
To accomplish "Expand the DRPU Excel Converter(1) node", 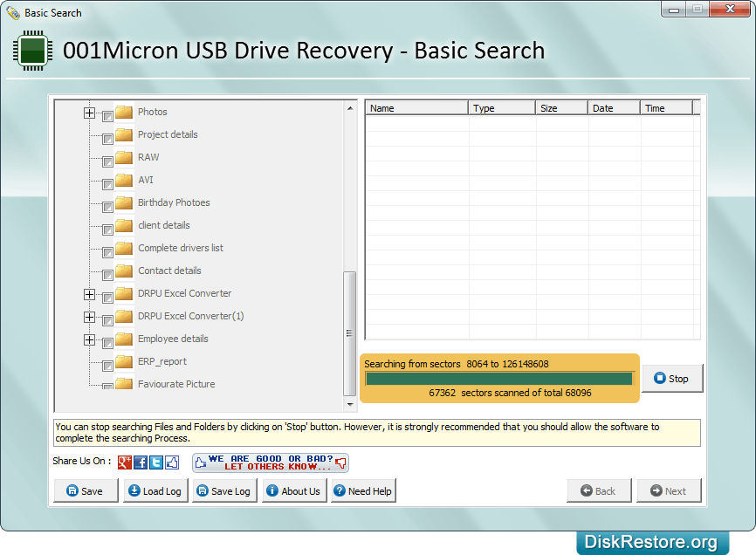I will (x=89, y=317).
